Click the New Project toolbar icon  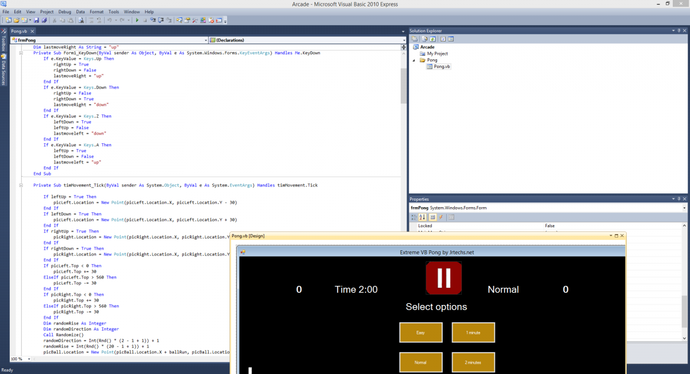pyautogui.click(x=8, y=20)
